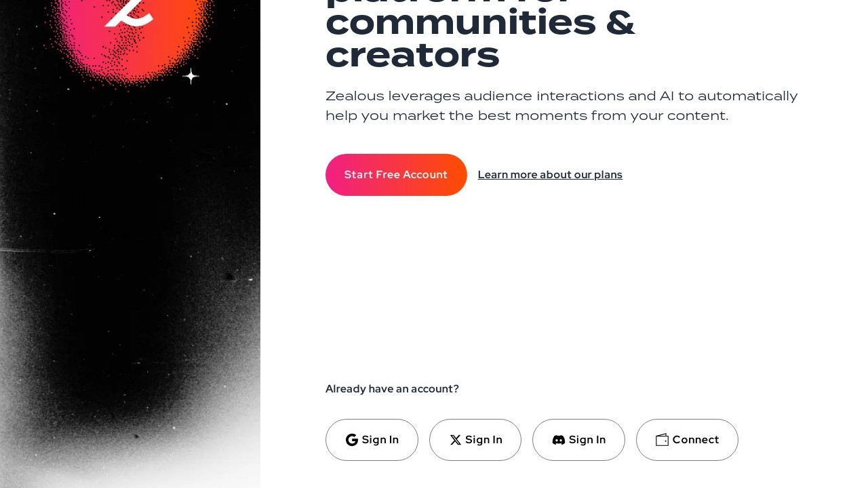Click the word "creators" in the headline
The height and width of the screenshot is (488, 868).
click(x=412, y=56)
